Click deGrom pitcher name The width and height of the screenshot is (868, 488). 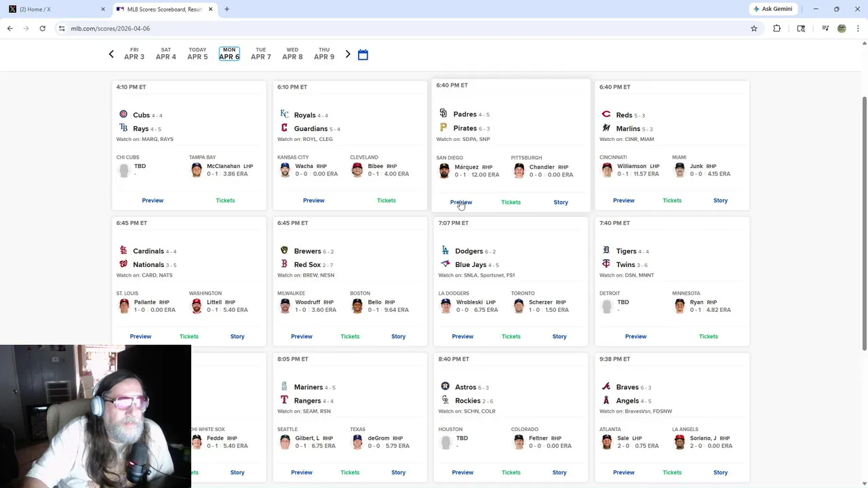(x=378, y=438)
